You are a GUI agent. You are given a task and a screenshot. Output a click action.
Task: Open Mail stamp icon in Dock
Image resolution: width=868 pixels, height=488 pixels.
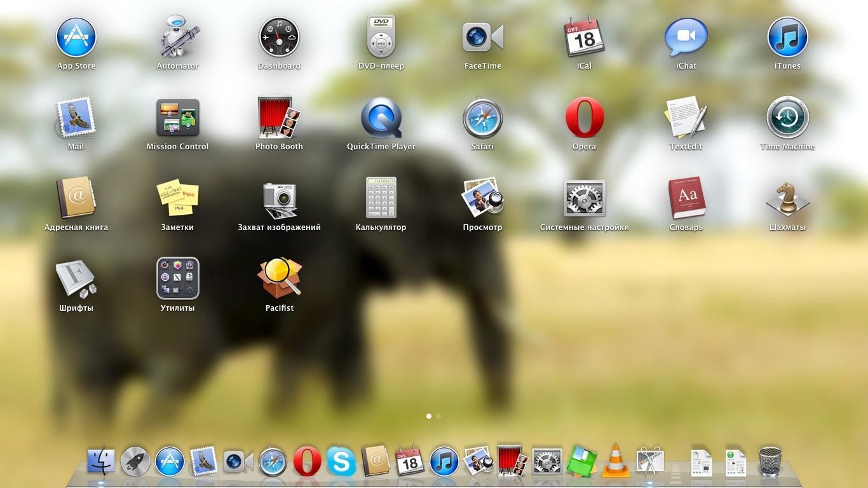tap(204, 461)
